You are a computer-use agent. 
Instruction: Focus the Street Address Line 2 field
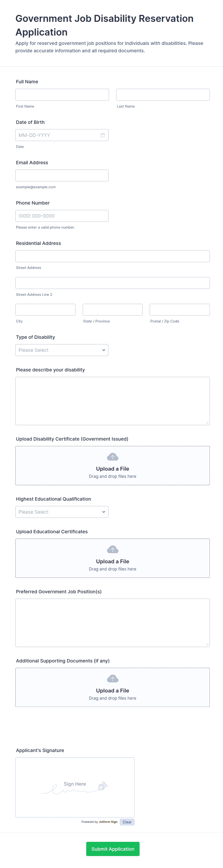(112, 283)
